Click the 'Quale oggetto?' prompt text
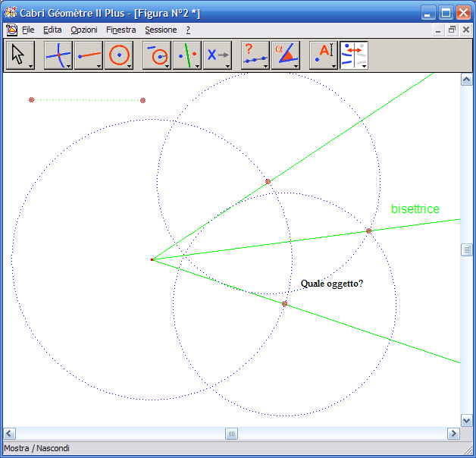Screen dimensions: 476x458 [x=331, y=284]
